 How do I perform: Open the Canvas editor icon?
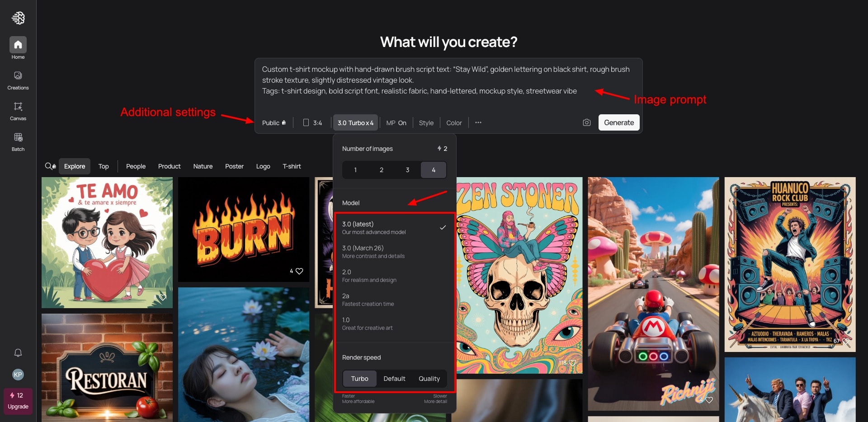pos(18,107)
